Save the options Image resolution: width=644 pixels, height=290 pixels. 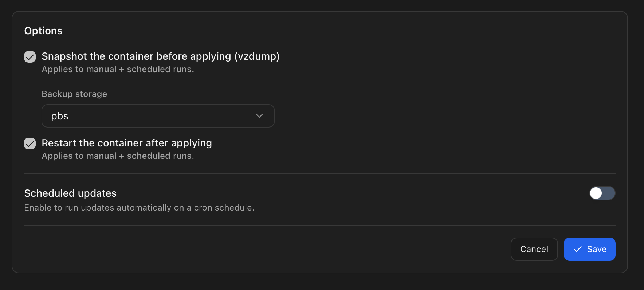point(589,249)
